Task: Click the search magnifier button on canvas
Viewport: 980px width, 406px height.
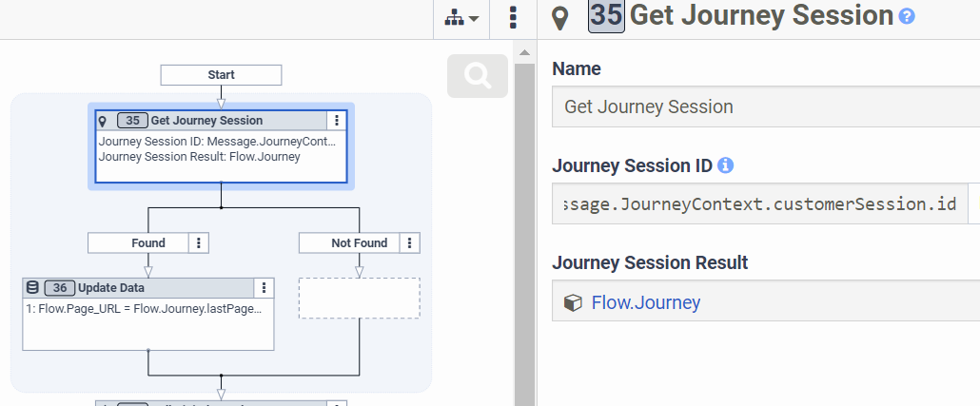Action: (477, 75)
